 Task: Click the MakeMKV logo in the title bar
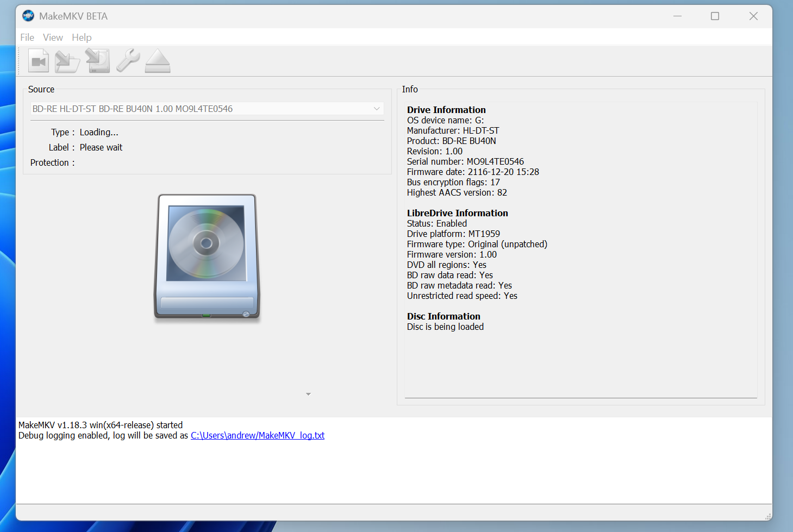(28, 16)
